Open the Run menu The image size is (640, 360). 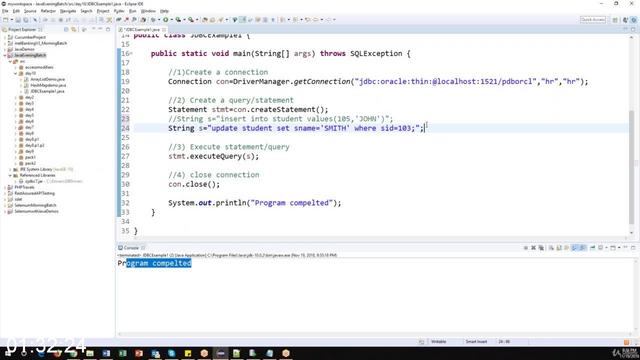pyautogui.click(x=133, y=11)
